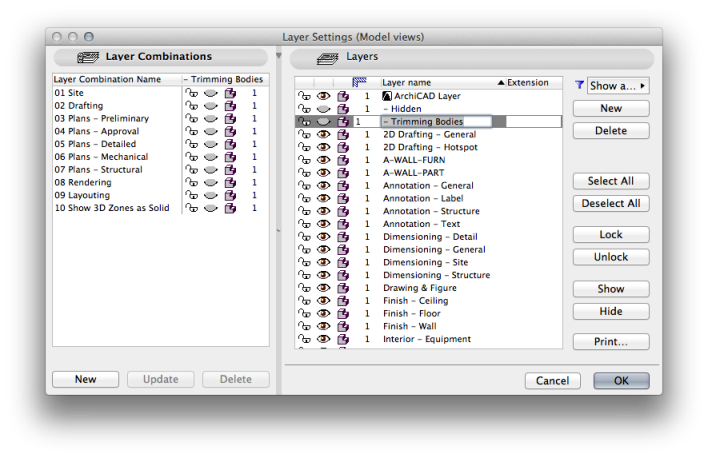Hide Finish - Ceiling layer eye
708x458 pixels.
pos(323,301)
